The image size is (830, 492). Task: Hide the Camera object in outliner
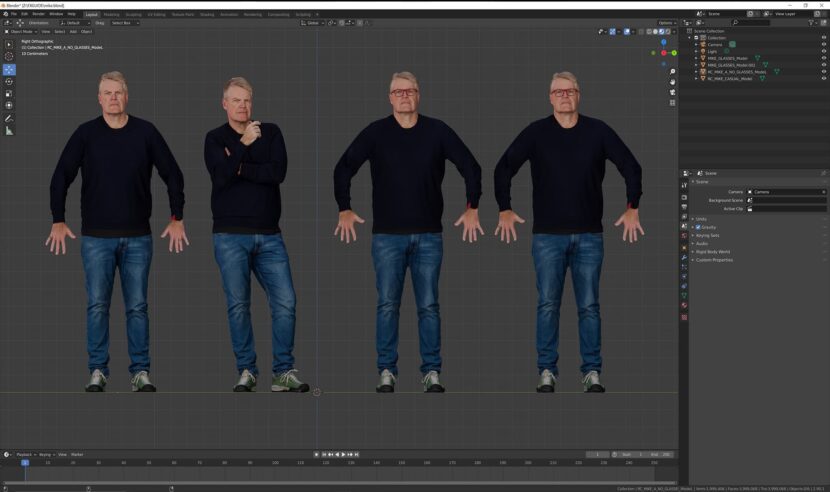point(823,44)
